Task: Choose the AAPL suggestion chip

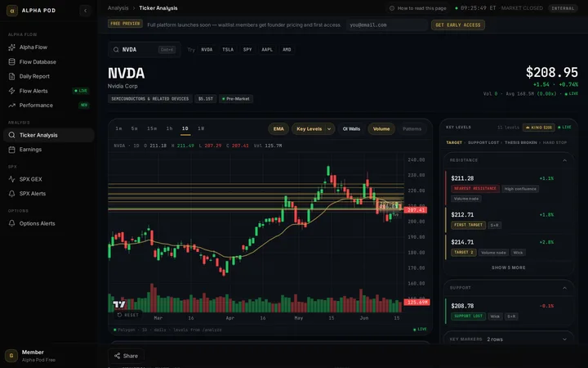Action: click(x=267, y=50)
